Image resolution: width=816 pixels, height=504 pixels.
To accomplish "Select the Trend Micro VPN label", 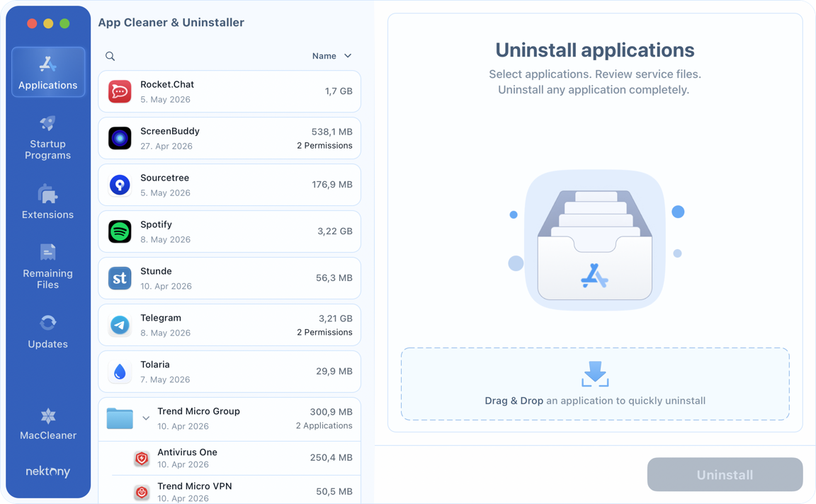I will (195, 486).
